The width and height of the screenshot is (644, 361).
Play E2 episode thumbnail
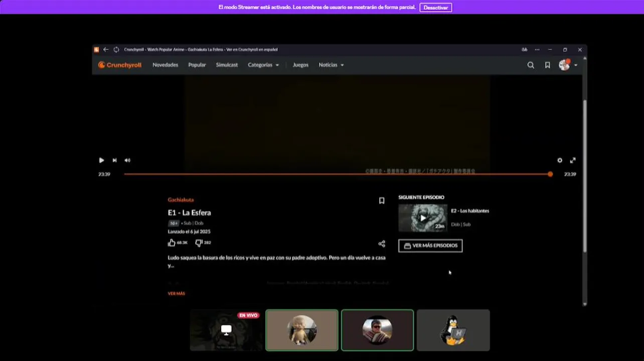coord(423,218)
